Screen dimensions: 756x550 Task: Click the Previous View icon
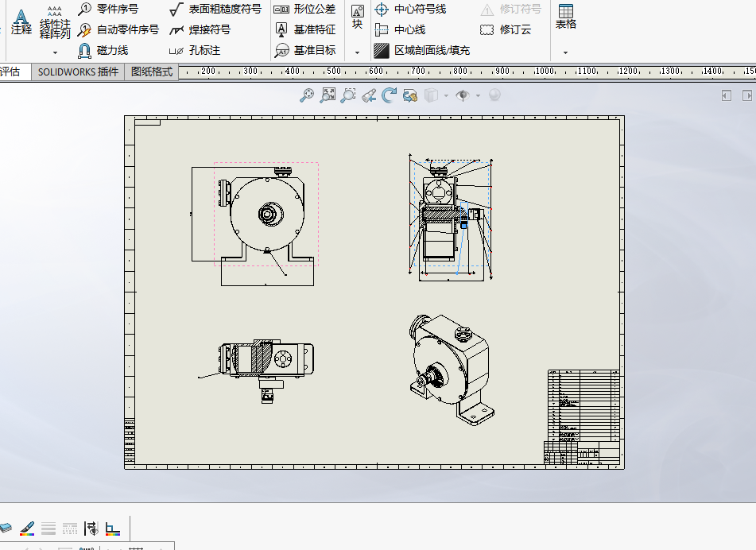pos(369,95)
